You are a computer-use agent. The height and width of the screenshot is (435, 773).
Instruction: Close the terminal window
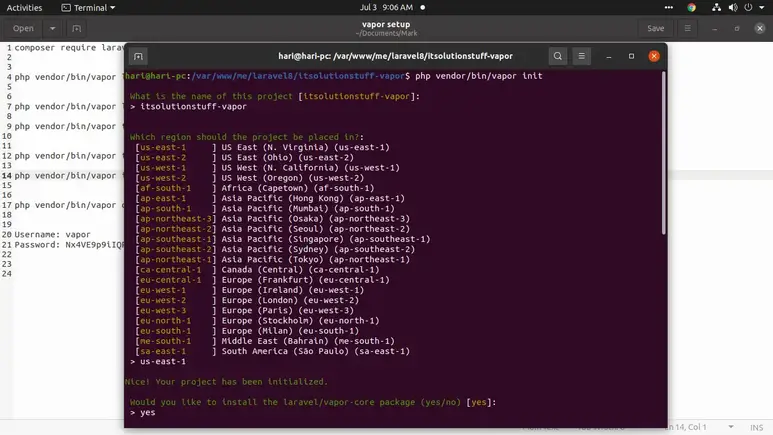tap(654, 56)
